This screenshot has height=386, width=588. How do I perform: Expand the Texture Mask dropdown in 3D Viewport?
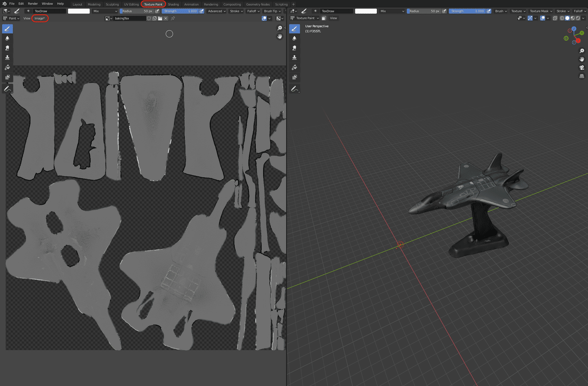point(540,11)
